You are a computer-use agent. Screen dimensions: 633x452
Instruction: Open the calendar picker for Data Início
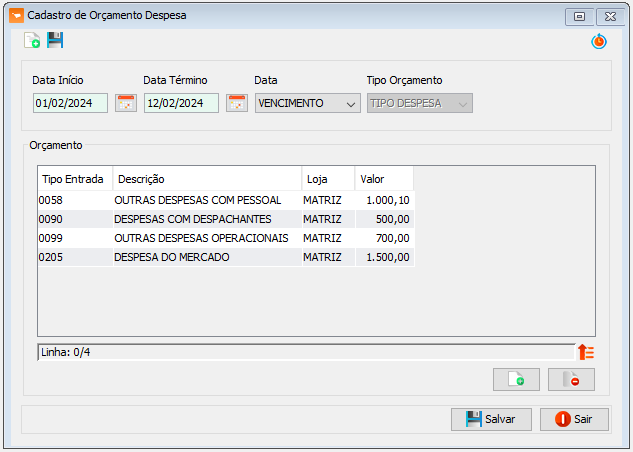click(126, 103)
